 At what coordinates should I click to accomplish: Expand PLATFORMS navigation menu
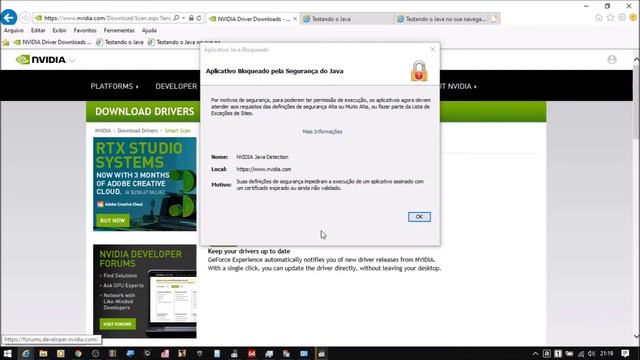(114, 86)
